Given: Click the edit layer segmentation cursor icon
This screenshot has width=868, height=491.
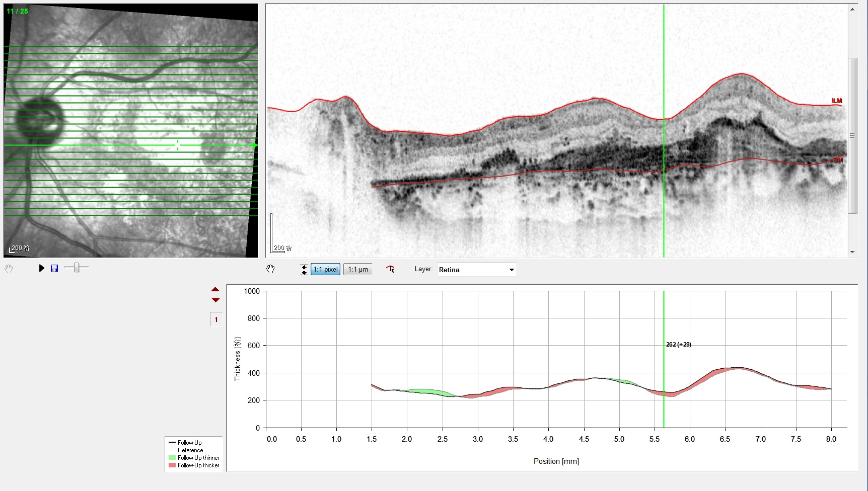Looking at the screenshot, I should tap(390, 269).
